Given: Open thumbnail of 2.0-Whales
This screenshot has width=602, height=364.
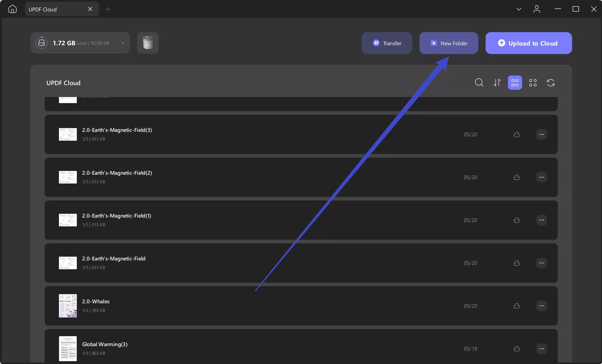Looking at the screenshot, I should point(68,306).
